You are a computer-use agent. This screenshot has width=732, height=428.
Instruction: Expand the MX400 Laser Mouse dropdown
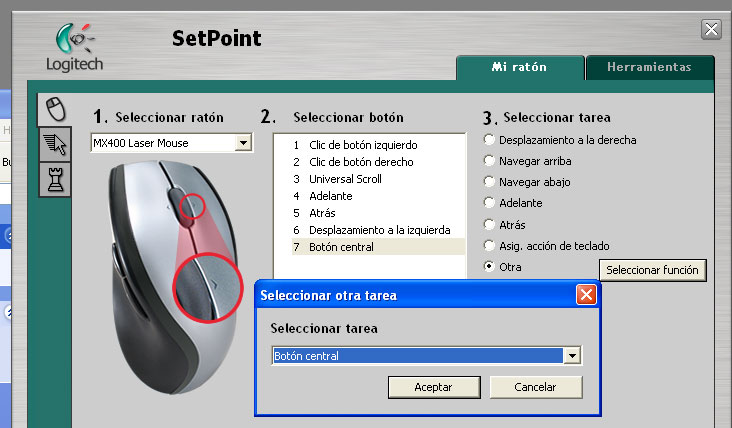click(x=243, y=143)
